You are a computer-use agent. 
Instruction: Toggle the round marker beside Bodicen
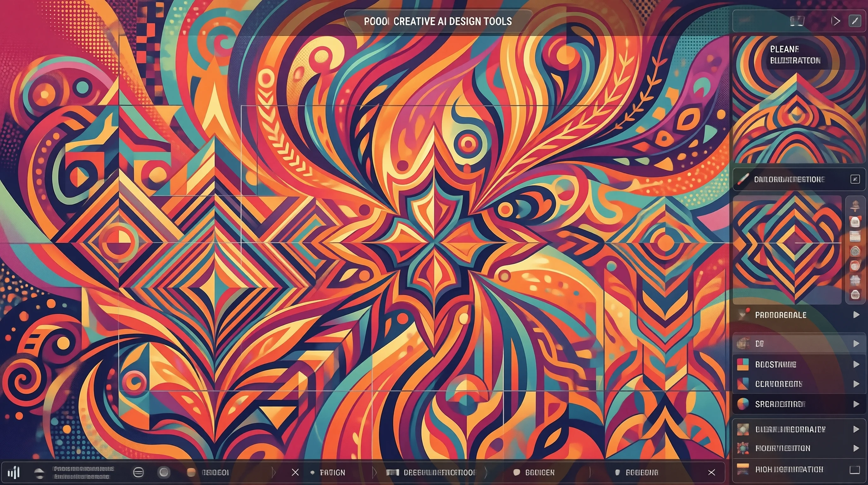[516, 472]
